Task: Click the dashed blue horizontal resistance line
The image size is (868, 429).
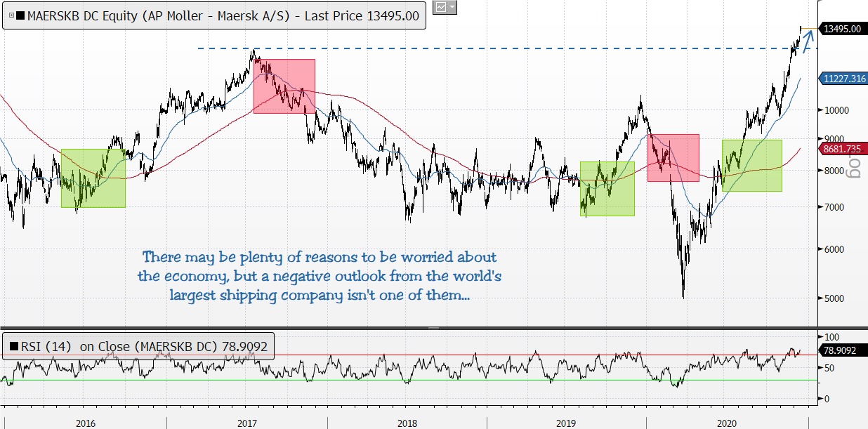Action: pyautogui.click(x=492, y=48)
